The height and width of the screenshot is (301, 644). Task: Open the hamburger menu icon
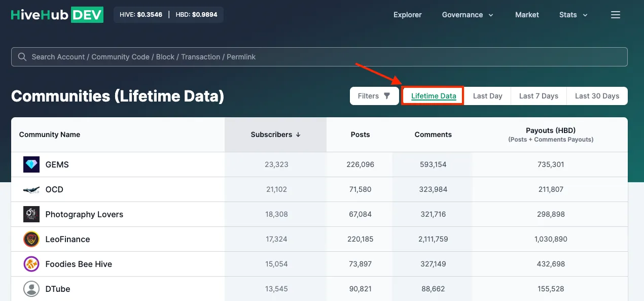[616, 15]
